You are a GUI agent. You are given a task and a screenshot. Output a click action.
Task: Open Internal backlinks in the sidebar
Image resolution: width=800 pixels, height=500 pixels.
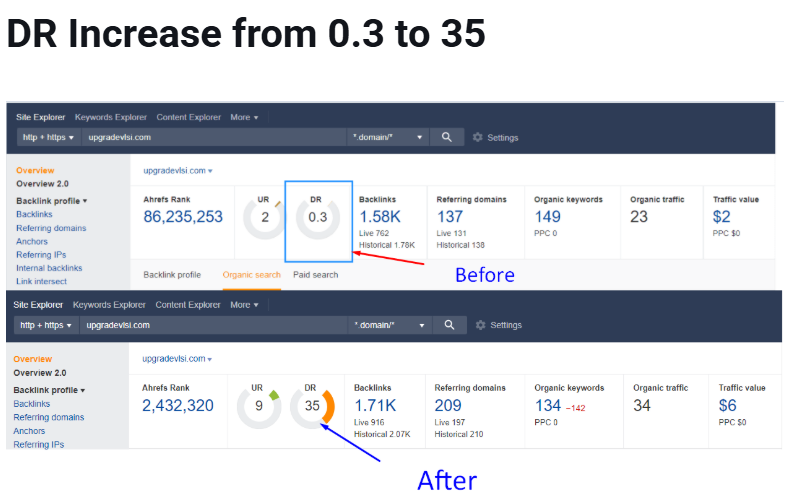point(49,268)
